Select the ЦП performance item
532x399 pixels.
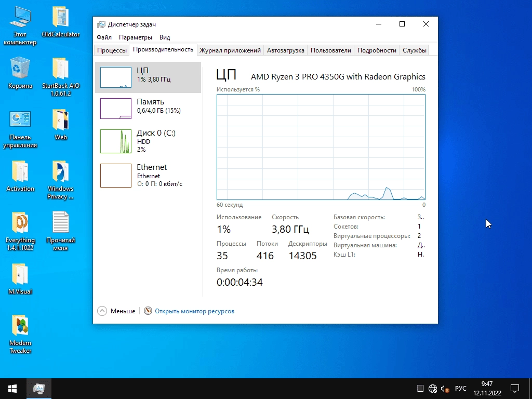click(148, 77)
